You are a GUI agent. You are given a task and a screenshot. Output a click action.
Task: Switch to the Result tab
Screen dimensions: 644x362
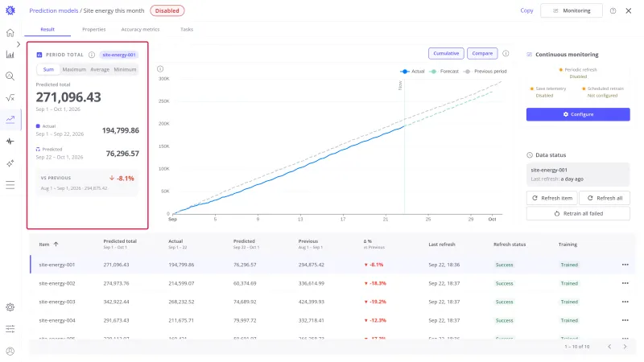(x=47, y=30)
